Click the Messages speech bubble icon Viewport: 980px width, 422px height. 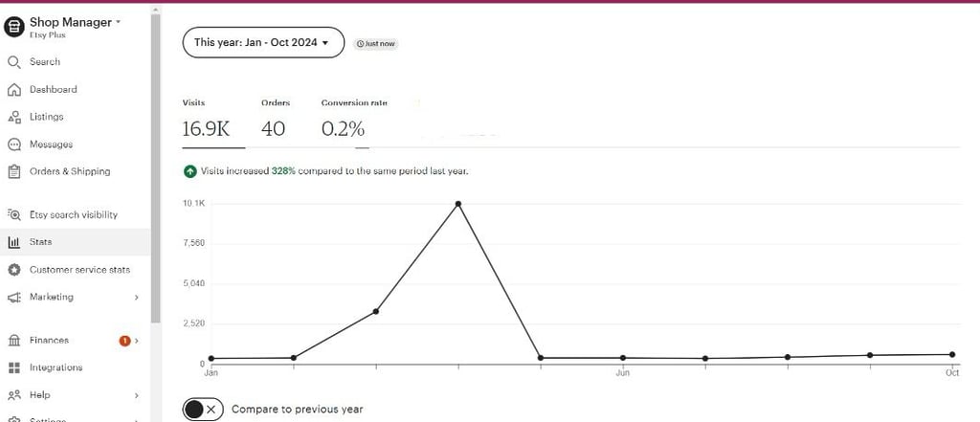click(13, 144)
